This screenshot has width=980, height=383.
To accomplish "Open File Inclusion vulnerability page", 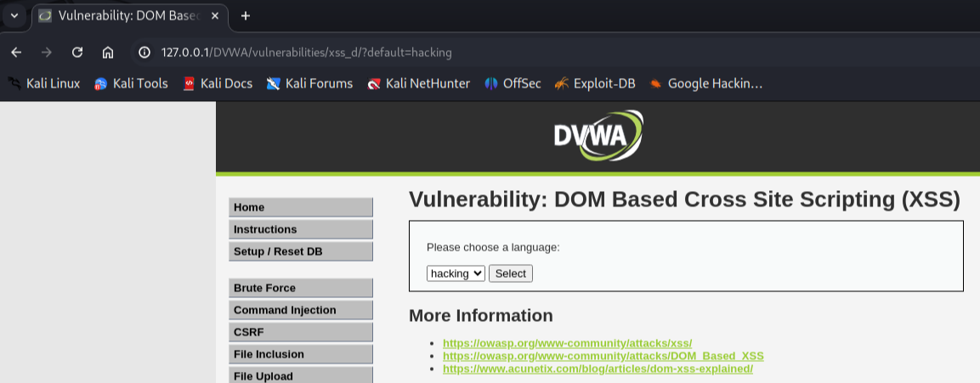I will (x=301, y=354).
